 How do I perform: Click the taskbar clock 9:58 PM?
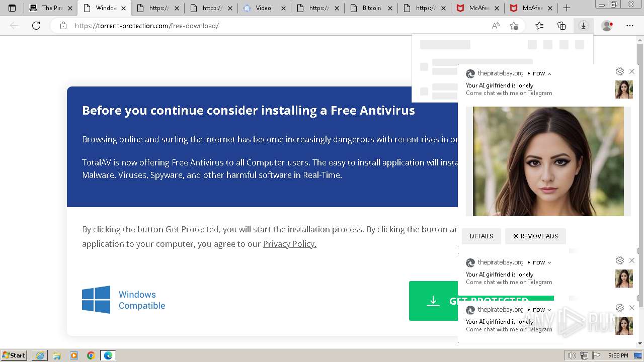pos(618,355)
